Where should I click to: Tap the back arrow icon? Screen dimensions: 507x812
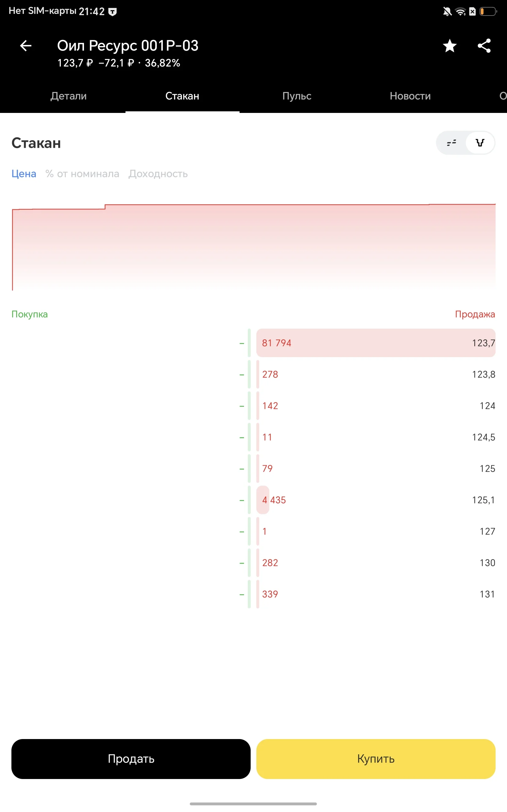click(26, 46)
